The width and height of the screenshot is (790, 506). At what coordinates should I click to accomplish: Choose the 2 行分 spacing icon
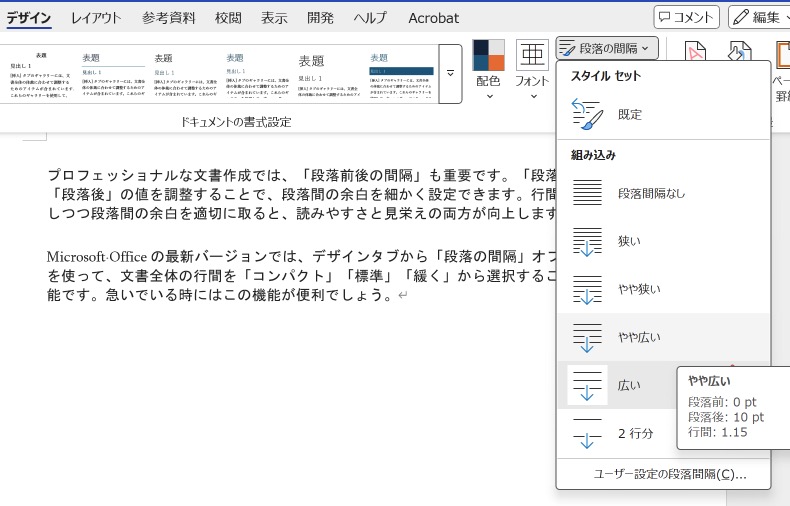click(587, 433)
